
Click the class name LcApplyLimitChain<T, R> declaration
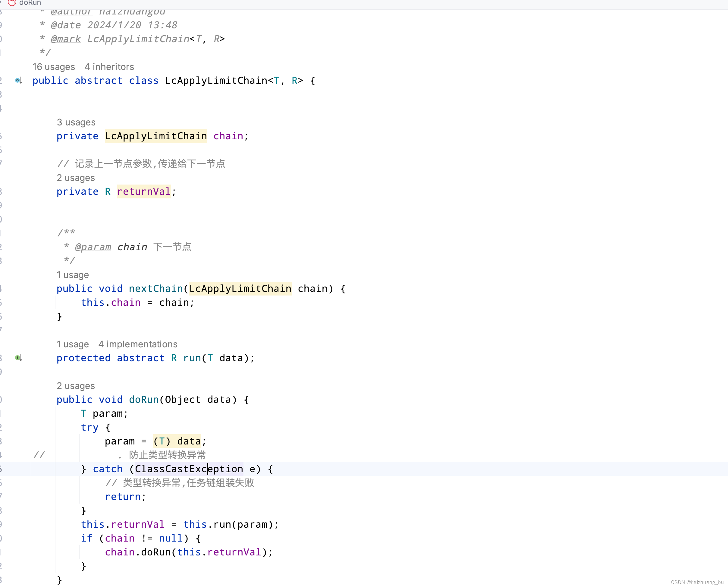click(234, 81)
